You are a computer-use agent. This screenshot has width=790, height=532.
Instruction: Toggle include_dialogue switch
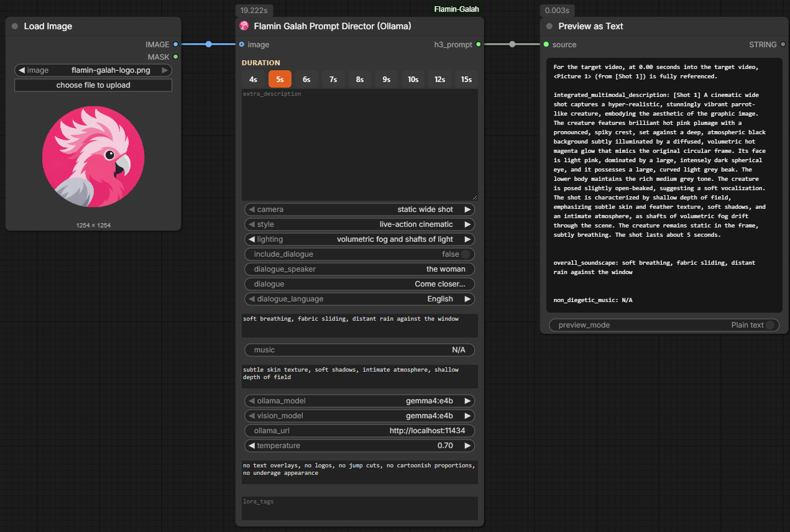click(x=466, y=254)
